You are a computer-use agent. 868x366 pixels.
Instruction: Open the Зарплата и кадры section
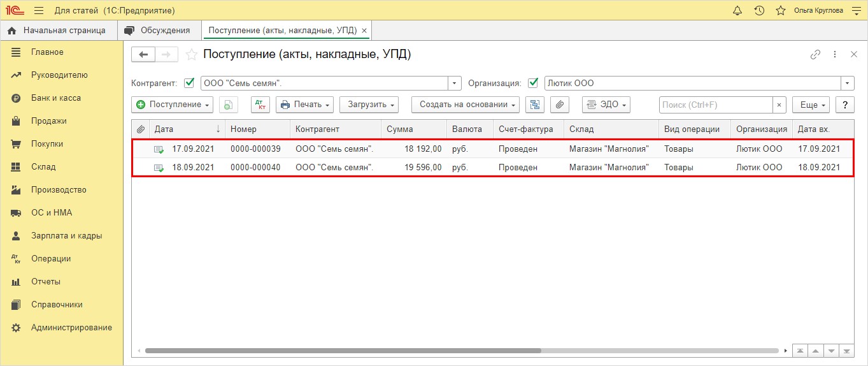[62, 236]
